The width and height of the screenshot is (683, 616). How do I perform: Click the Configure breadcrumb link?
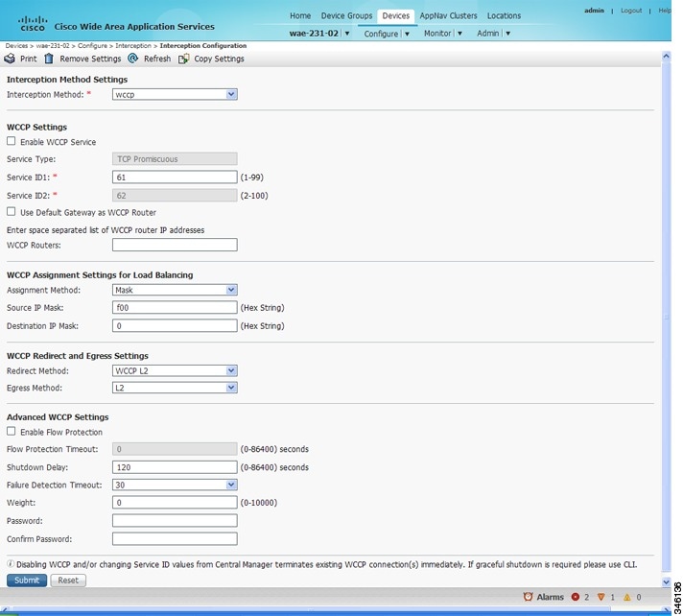click(x=92, y=46)
